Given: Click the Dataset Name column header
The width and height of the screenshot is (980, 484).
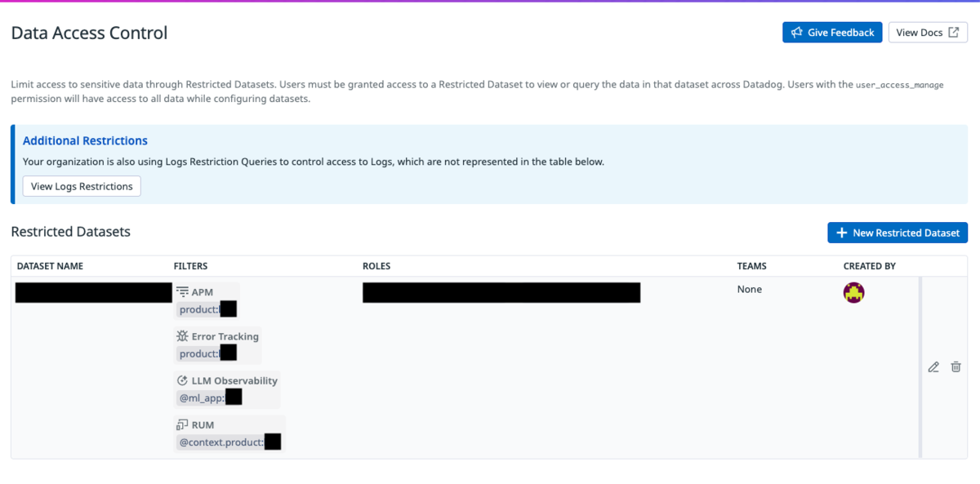Looking at the screenshot, I should [x=50, y=266].
